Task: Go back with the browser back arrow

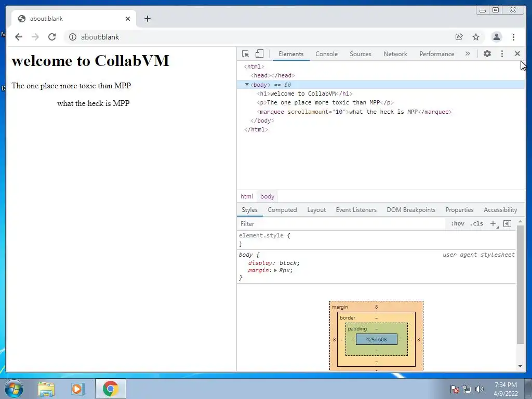Action: pos(19,37)
